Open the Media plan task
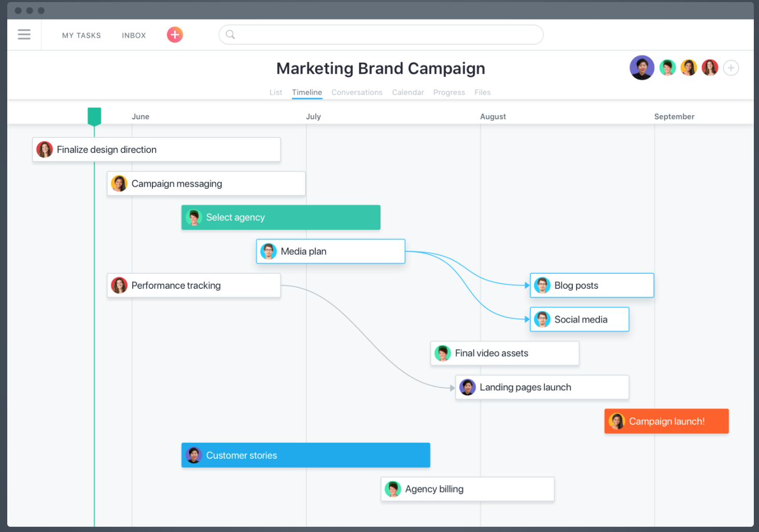Screen dimensions: 759x532 click(x=331, y=251)
